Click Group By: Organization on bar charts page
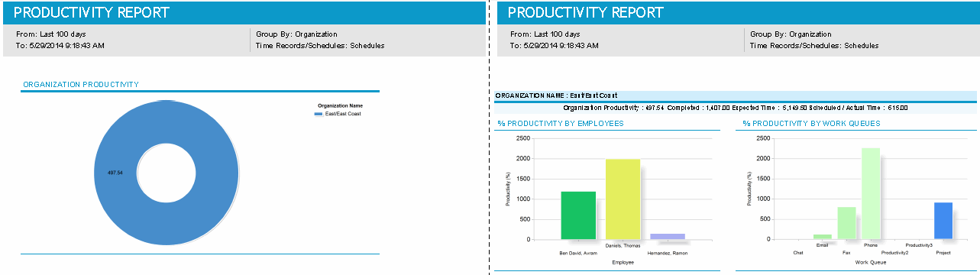Viewport: 980px width, 275px height. [791, 34]
